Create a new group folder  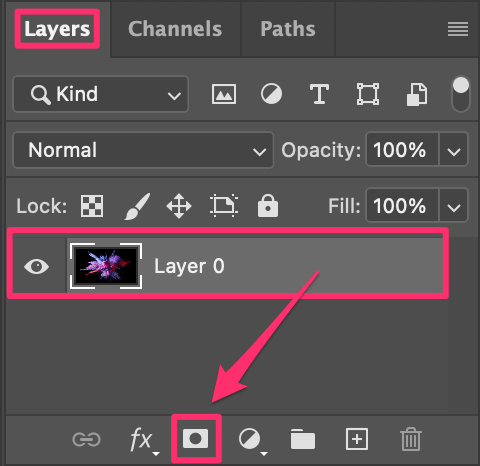pos(303,439)
